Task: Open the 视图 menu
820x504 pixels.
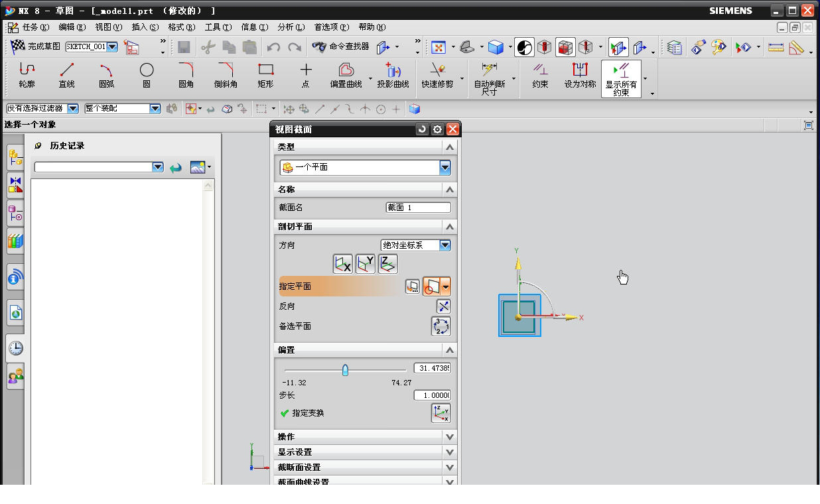Action: (x=108, y=27)
